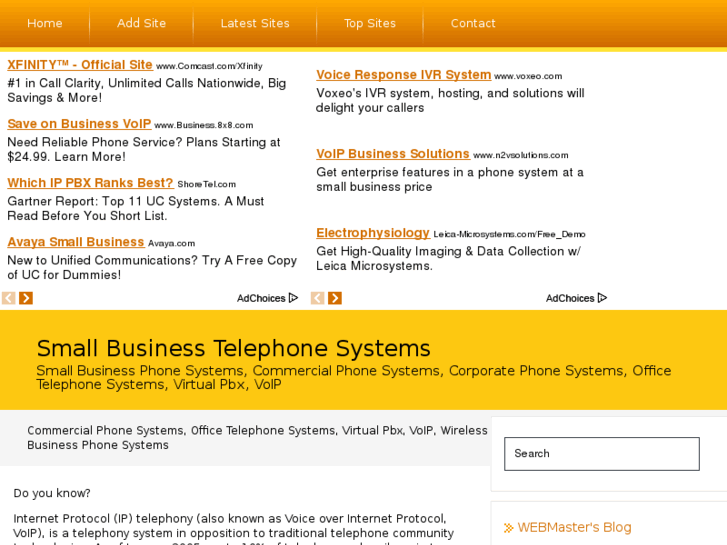This screenshot has height=545, width=727.
Task: Open Latest Sites in navigation bar
Action: coord(255,23)
